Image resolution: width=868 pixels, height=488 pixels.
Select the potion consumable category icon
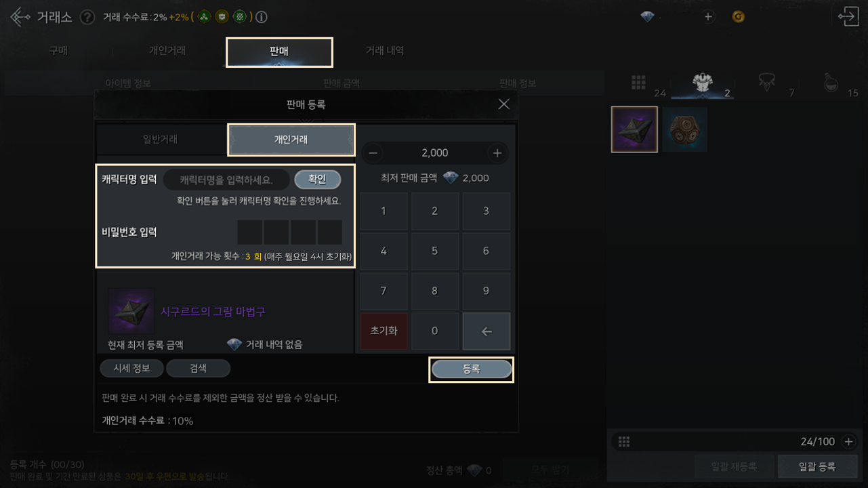(x=831, y=83)
